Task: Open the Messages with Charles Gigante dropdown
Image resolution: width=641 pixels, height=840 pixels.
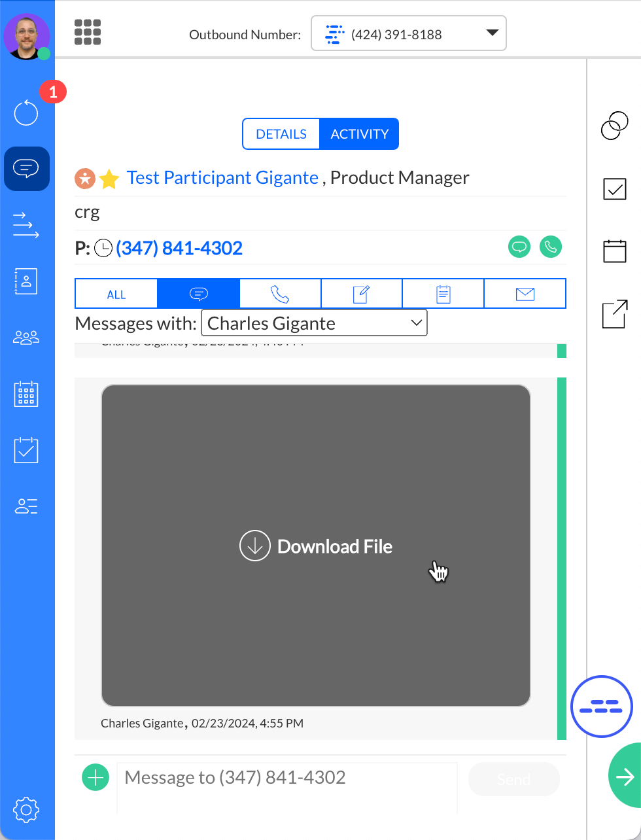Action: 314,323
